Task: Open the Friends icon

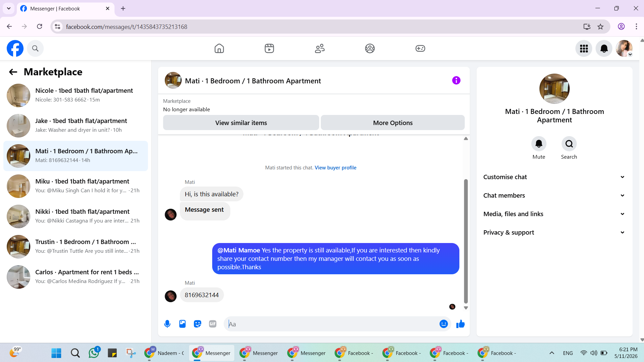Action: tap(319, 48)
